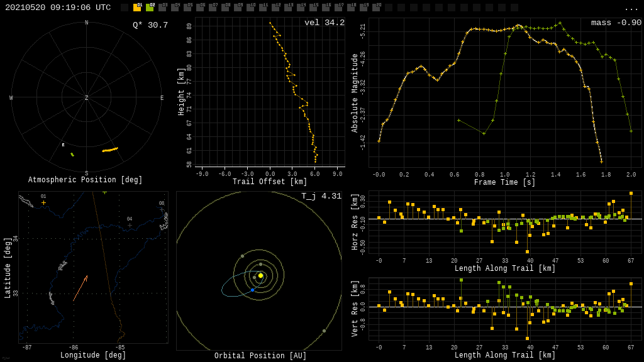
Task: Enable the grey station 20 box
Action: pos(376,8)
